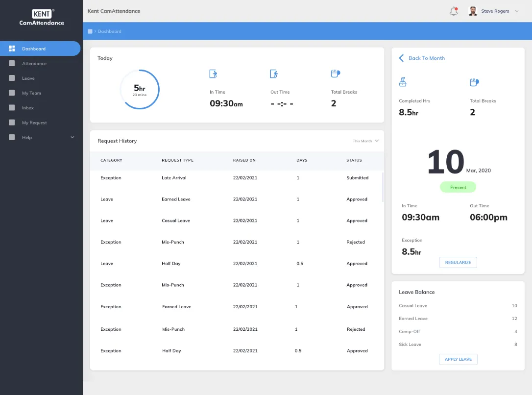532x395 pixels.
Task: Click the Sick Leave balance row
Action: click(458, 345)
